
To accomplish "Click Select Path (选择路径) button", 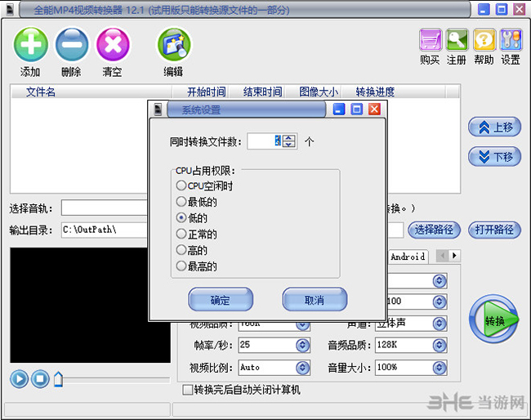I will click(x=434, y=230).
